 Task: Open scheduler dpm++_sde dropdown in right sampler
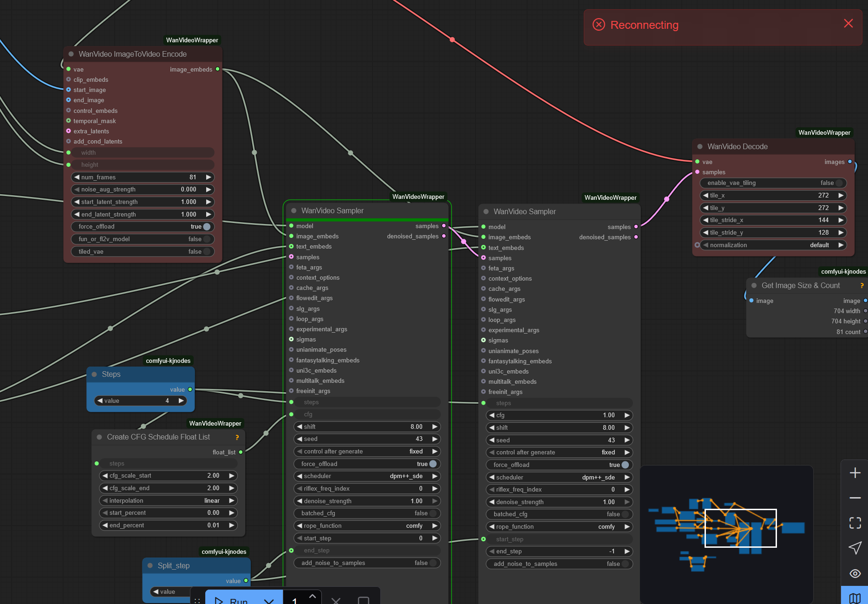559,477
